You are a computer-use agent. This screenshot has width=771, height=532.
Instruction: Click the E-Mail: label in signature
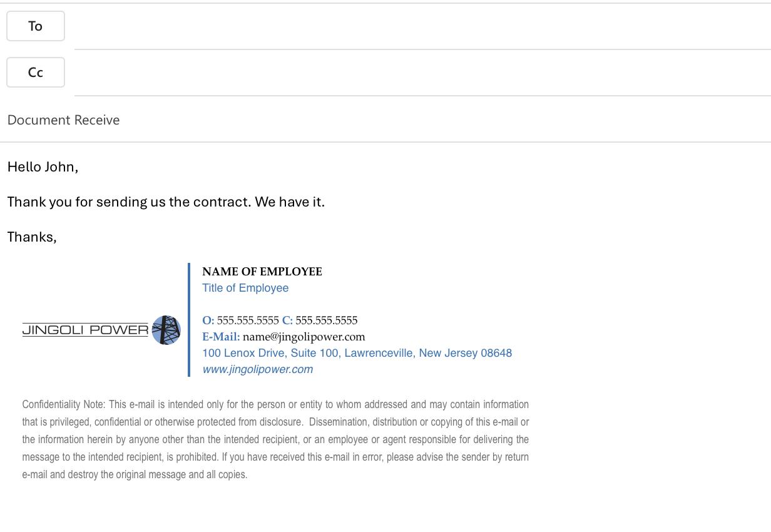[x=221, y=337]
